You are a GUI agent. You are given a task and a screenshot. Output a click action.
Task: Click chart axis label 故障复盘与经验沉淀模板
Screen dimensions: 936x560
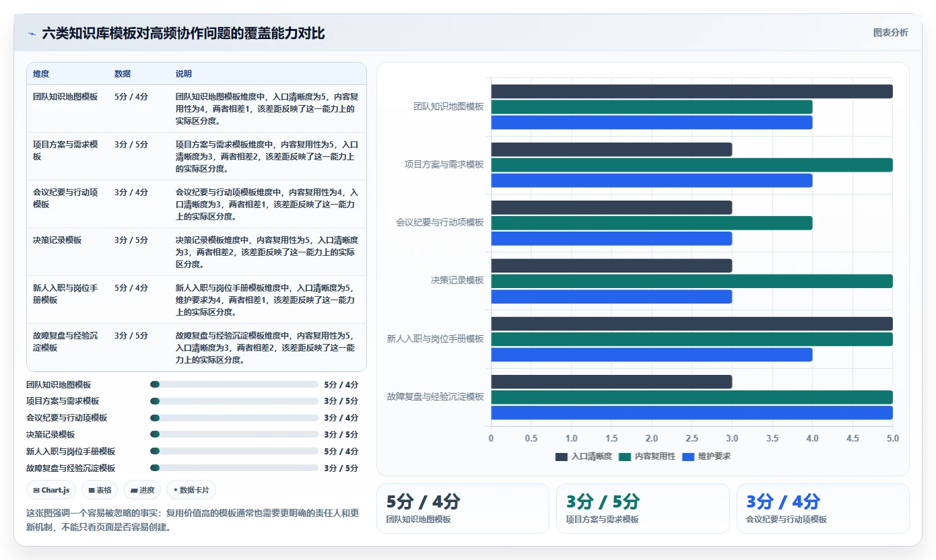[435, 397]
